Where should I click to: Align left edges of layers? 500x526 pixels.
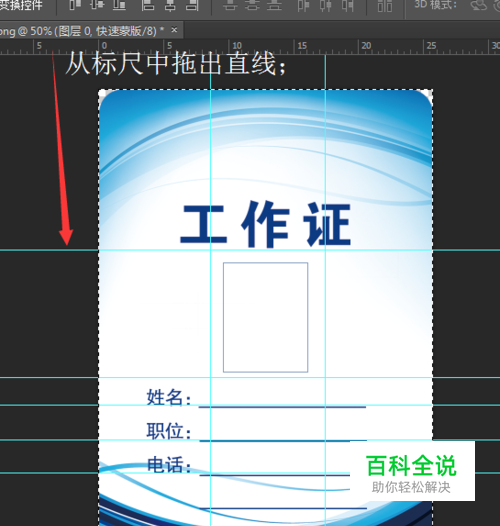pyautogui.click(x=148, y=4)
